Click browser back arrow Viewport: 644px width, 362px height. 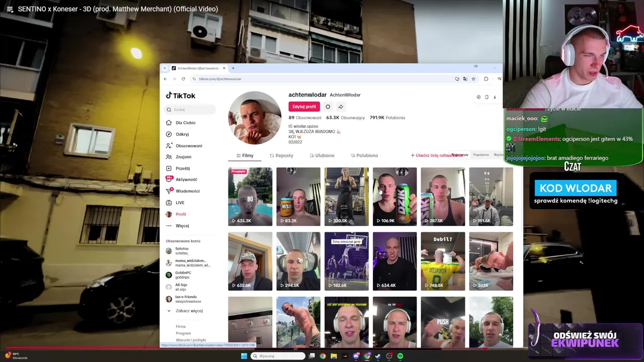pyautogui.click(x=165, y=79)
